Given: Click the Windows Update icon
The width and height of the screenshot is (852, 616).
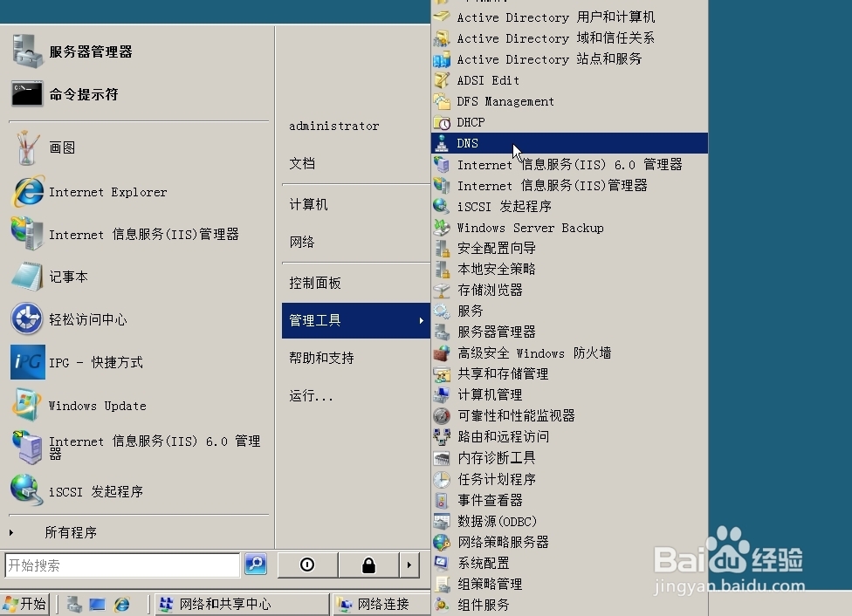Looking at the screenshot, I should point(27,405).
